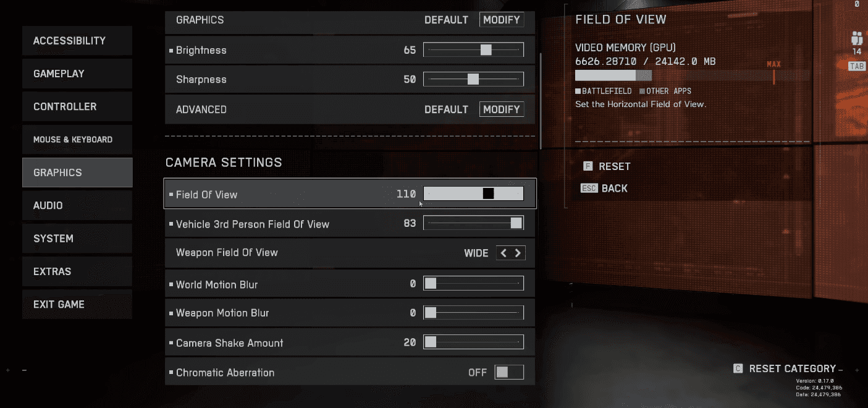868x408 pixels.
Task: Open the Accessibility settings tab
Action: [x=77, y=41]
